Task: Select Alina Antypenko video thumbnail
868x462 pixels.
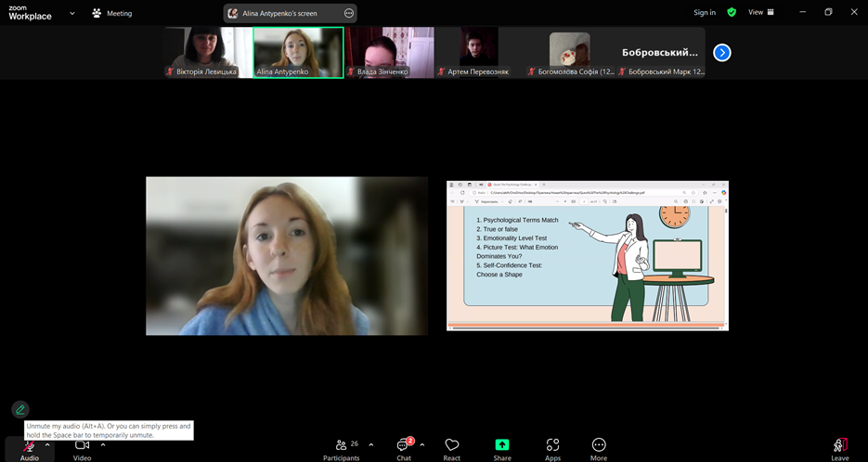Action: (x=298, y=53)
